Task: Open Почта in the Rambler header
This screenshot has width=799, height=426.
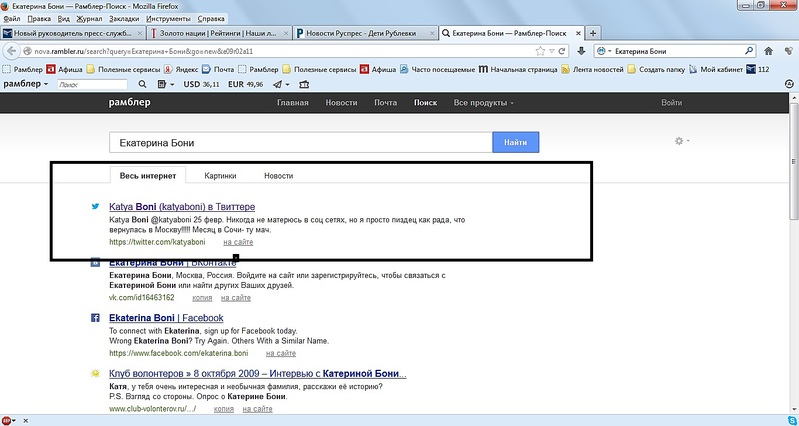Action: coord(385,102)
